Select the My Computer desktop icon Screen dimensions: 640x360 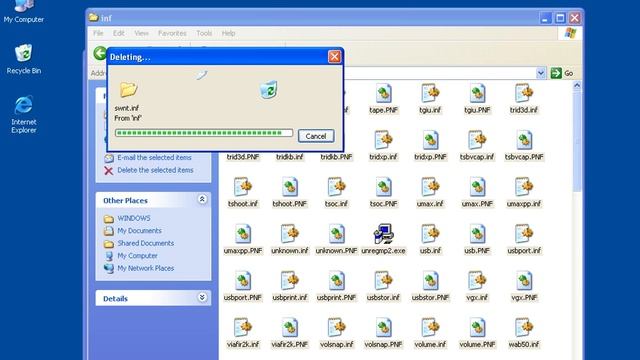24,11
